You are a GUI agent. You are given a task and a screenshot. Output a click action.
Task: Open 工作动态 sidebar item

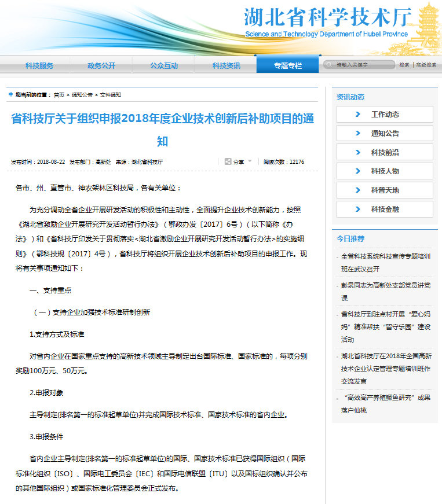[385, 114]
